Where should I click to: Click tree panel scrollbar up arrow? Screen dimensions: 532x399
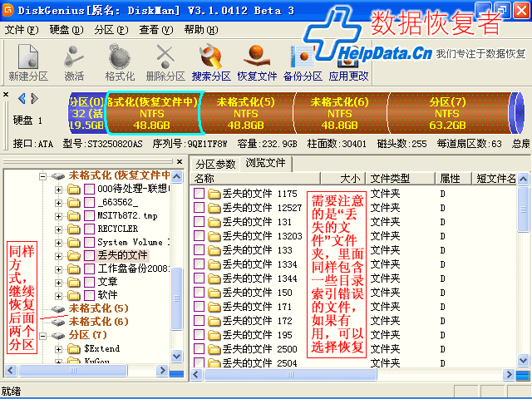coord(177,176)
